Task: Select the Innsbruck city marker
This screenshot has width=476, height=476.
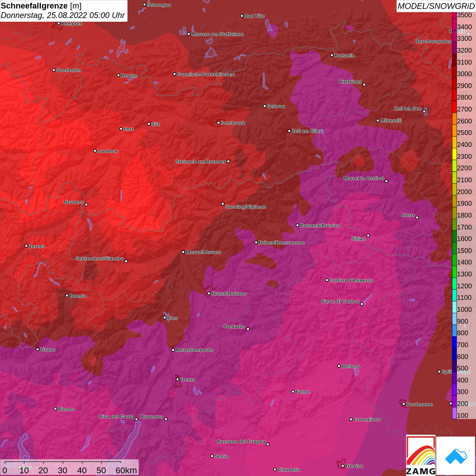Action: coord(219,123)
